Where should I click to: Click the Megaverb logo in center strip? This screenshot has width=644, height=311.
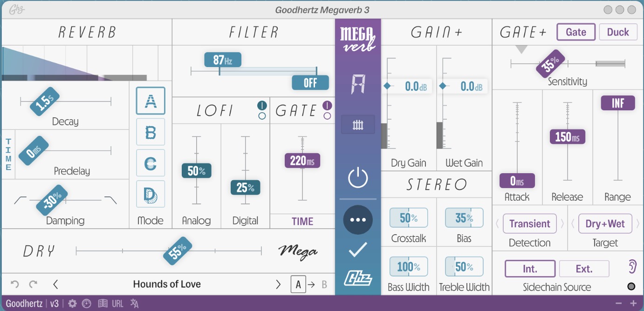(358, 40)
